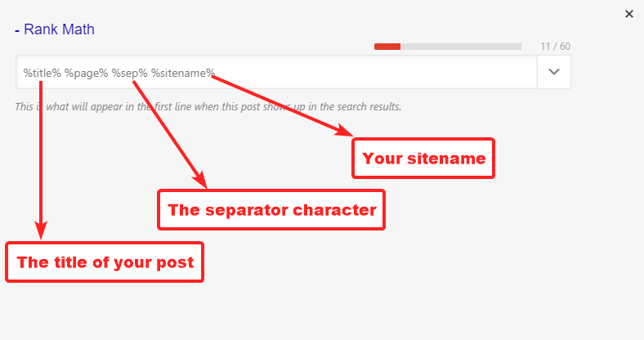Click the dash before Rank Math heading
The width and height of the screenshot is (644, 340).
pyautogui.click(x=17, y=30)
